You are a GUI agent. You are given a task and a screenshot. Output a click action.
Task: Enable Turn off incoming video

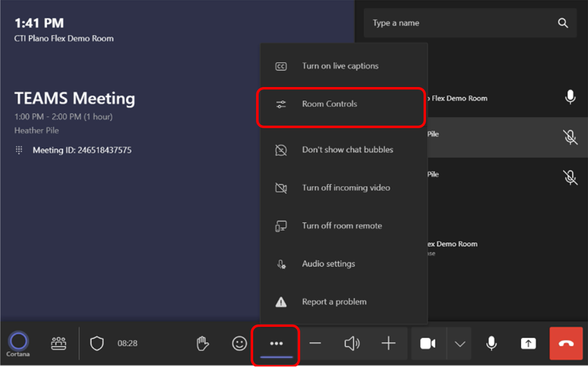346,187
